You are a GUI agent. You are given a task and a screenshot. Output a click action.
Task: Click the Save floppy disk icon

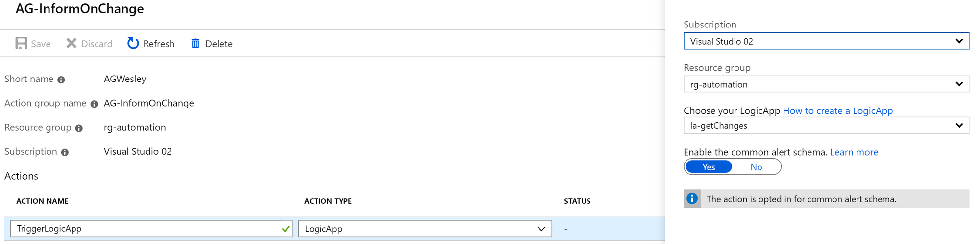coord(21,43)
